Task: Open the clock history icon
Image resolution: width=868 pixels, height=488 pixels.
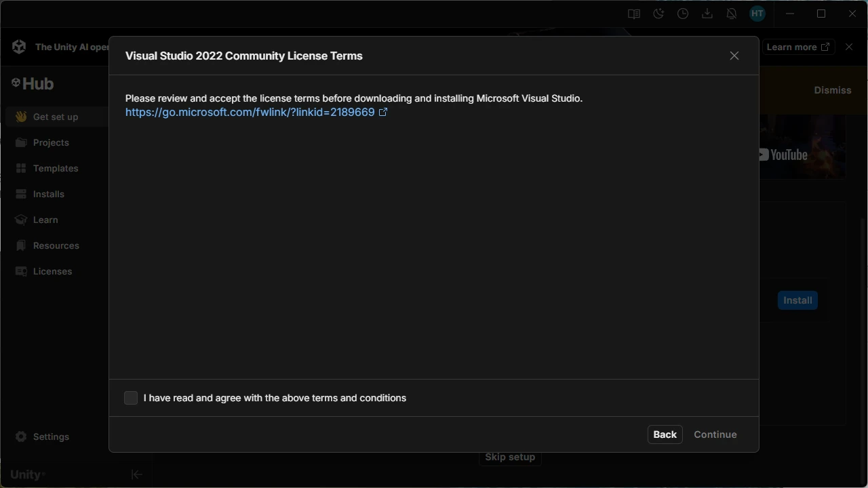Action: [683, 14]
